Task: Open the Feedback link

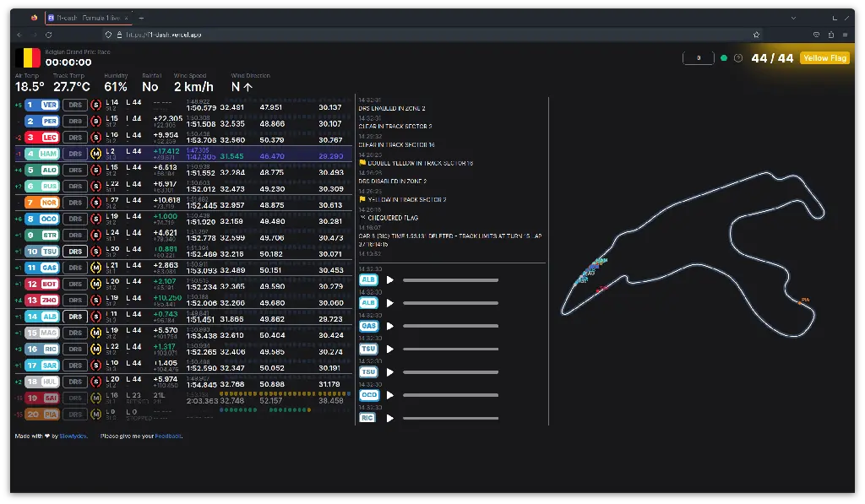Action: [168, 436]
